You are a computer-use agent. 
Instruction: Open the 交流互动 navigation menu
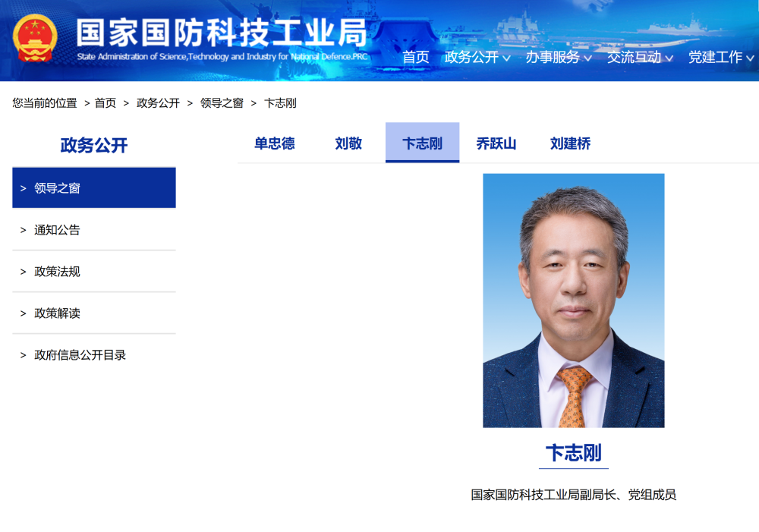634,57
